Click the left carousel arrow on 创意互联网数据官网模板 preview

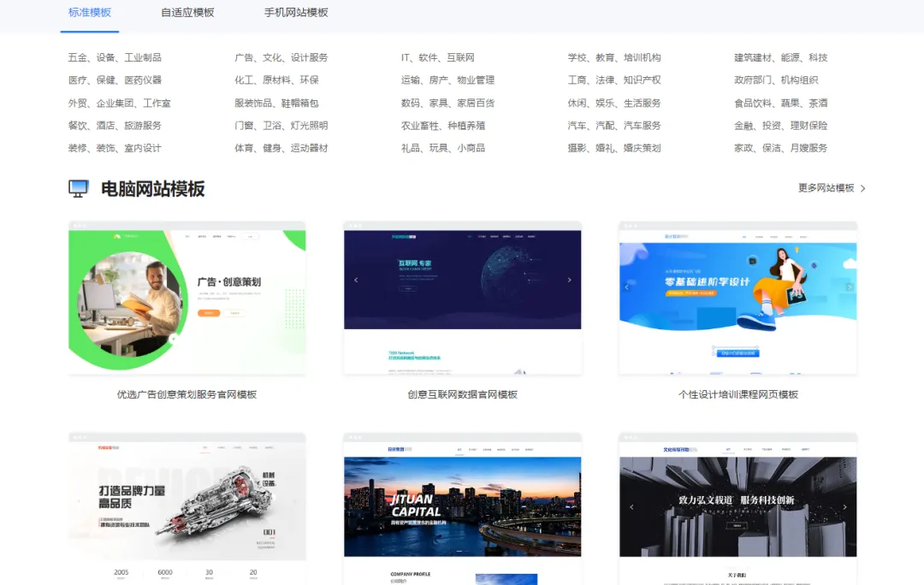[x=356, y=279]
